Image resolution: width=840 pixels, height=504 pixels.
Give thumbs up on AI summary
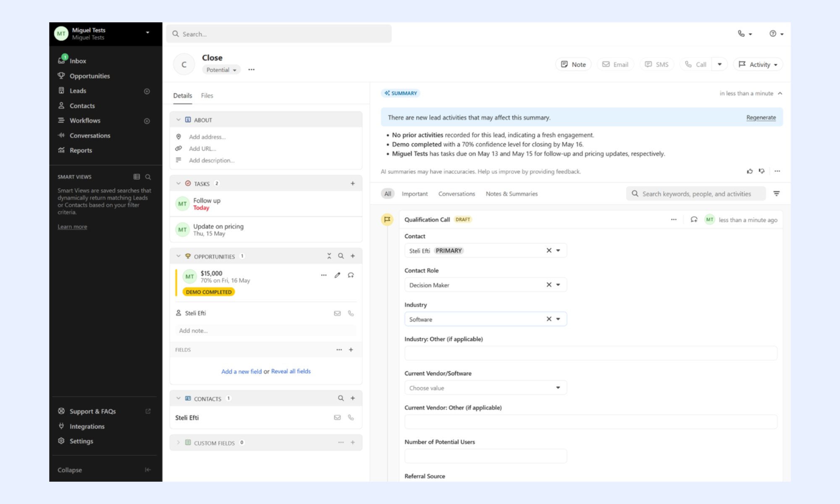(x=750, y=171)
